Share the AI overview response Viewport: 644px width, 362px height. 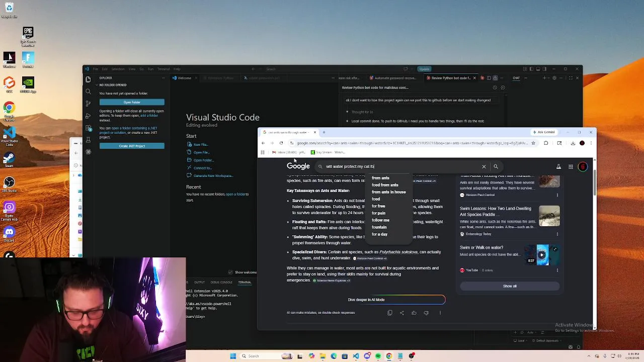[401, 313]
